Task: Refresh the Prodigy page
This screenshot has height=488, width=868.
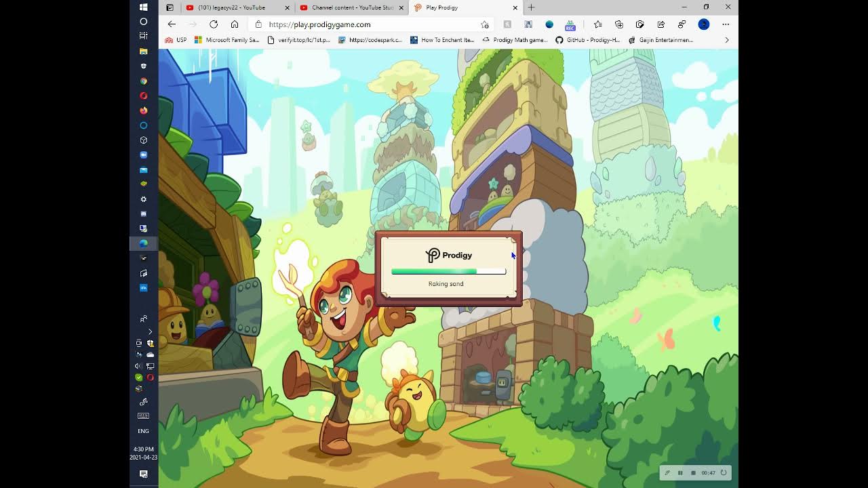Action: pos(214,24)
